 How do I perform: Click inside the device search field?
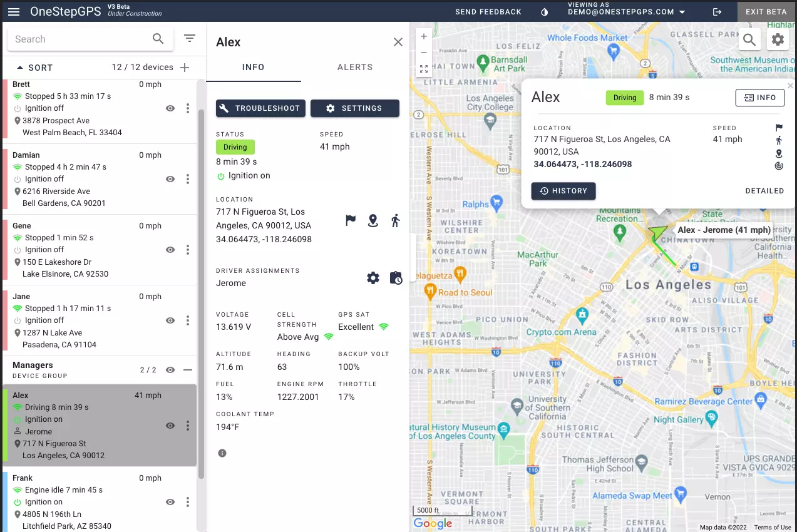click(x=81, y=38)
